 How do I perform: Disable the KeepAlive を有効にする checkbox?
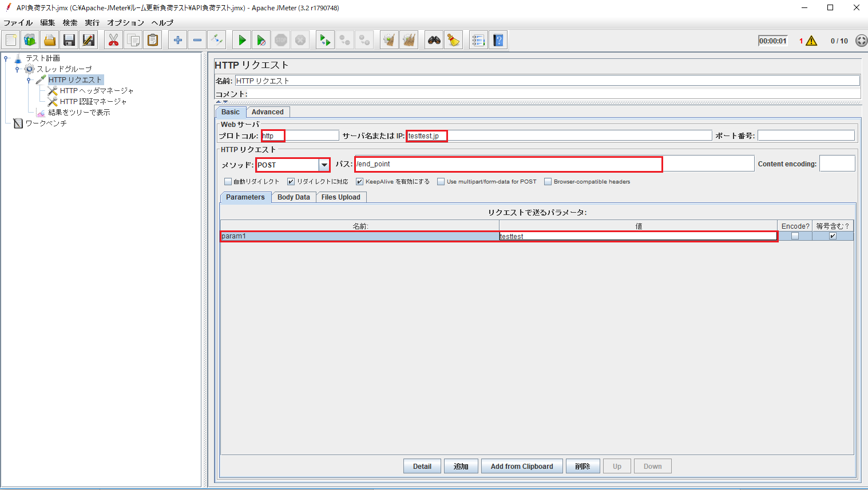click(x=359, y=181)
